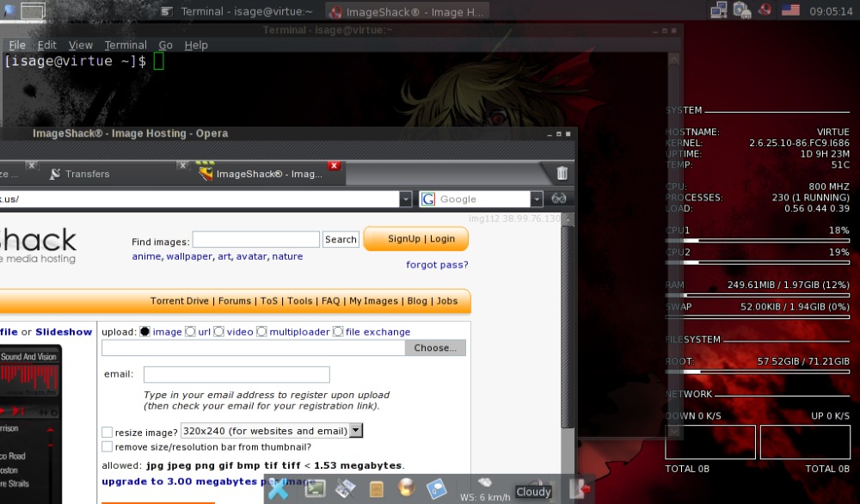
Task: Check remove size/resolution bar option
Action: [107, 447]
